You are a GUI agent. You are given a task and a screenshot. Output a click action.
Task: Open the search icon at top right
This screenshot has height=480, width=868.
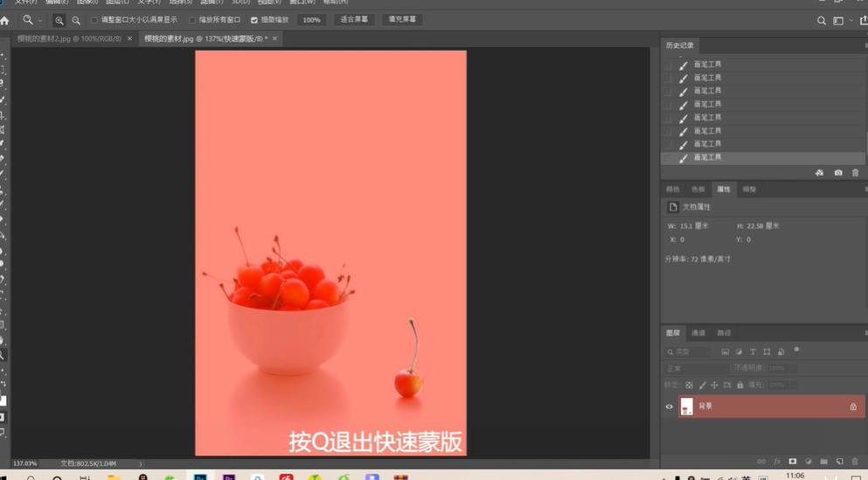(822, 20)
